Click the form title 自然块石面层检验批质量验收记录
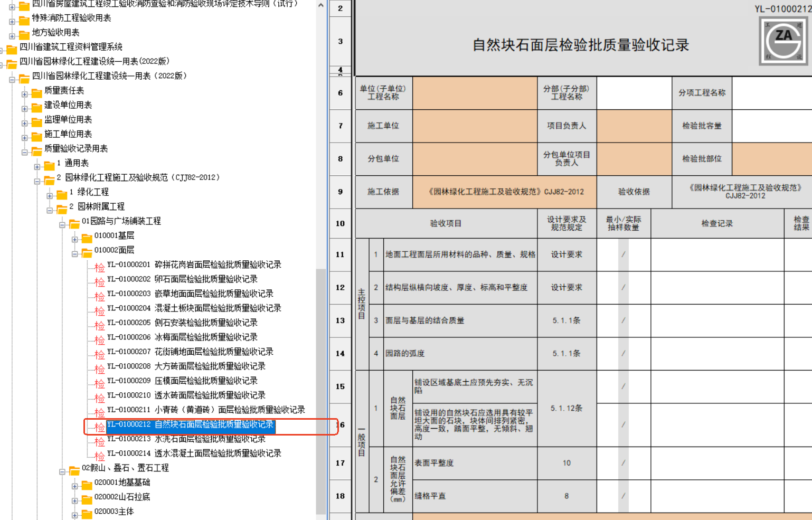The height and width of the screenshot is (520, 812). coord(581,45)
